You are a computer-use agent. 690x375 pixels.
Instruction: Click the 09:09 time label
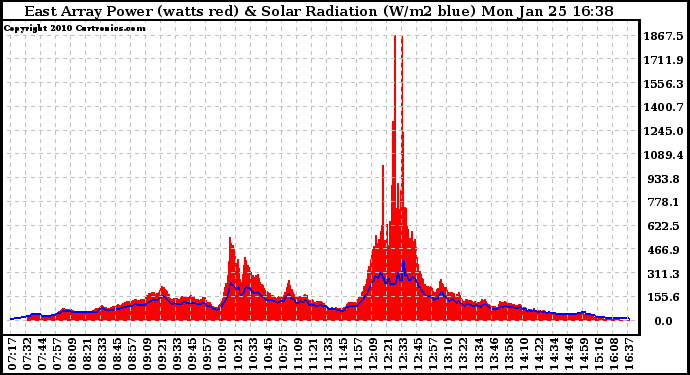147,354
